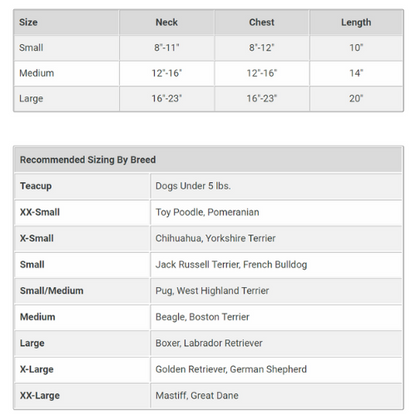Select Chihuahua, Yorkshire Terrier cell
The width and height of the screenshot is (416, 416).
click(276, 238)
